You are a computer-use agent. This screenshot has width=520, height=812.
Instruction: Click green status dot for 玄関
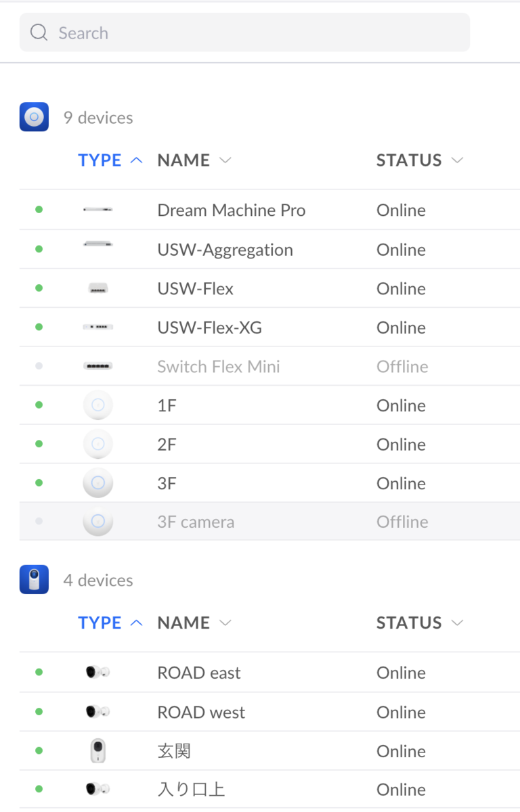pyautogui.click(x=39, y=750)
